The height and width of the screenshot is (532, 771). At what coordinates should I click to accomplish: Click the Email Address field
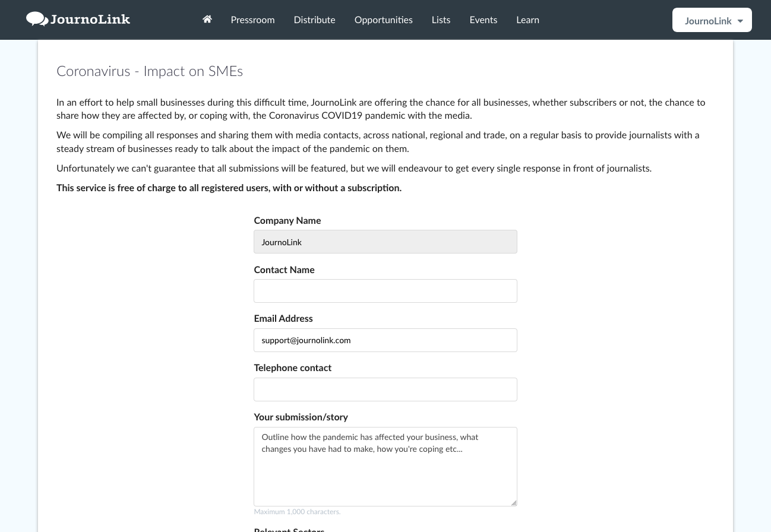(385, 340)
